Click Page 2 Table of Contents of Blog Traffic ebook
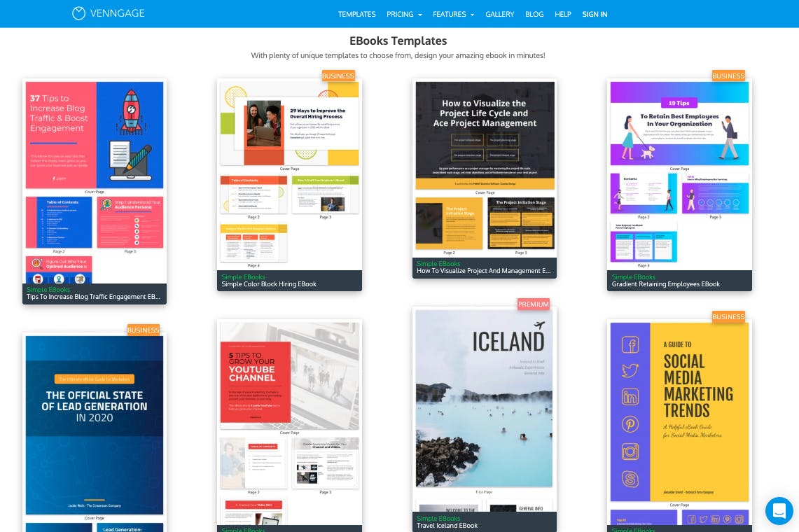The height and width of the screenshot is (532, 799). pos(59,222)
